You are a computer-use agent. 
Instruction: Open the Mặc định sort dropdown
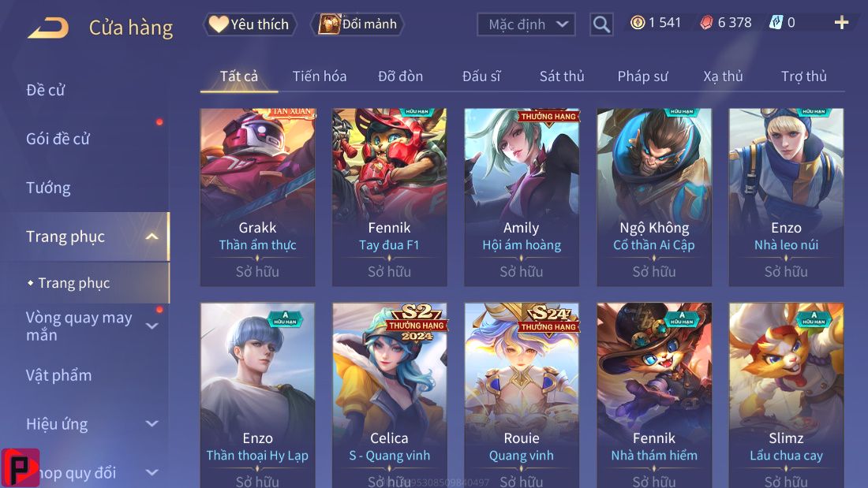click(x=526, y=24)
